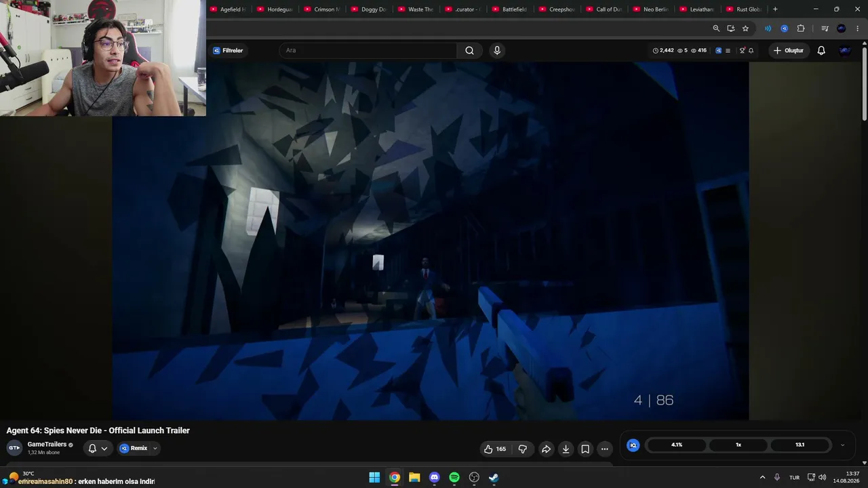The image size is (868, 488).
Task: Open the Leviathan tab
Action: pyautogui.click(x=696, y=9)
